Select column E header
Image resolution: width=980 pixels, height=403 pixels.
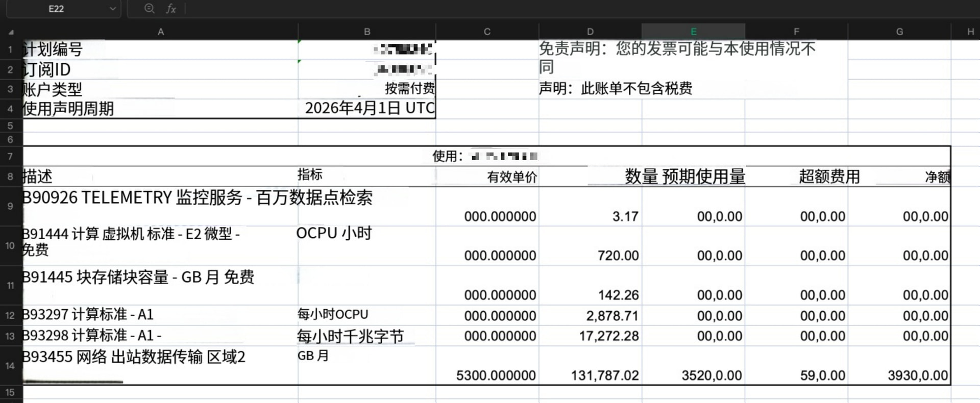(x=693, y=32)
